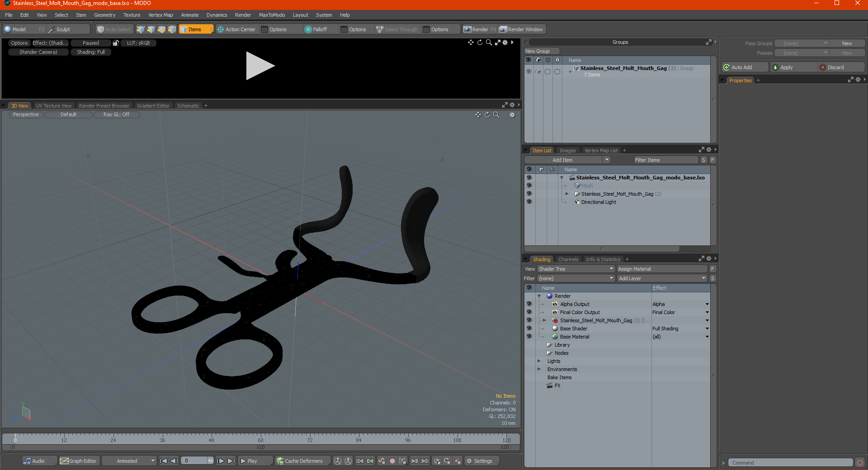Open the Geometry menu
The image size is (868, 470).
(x=104, y=15)
